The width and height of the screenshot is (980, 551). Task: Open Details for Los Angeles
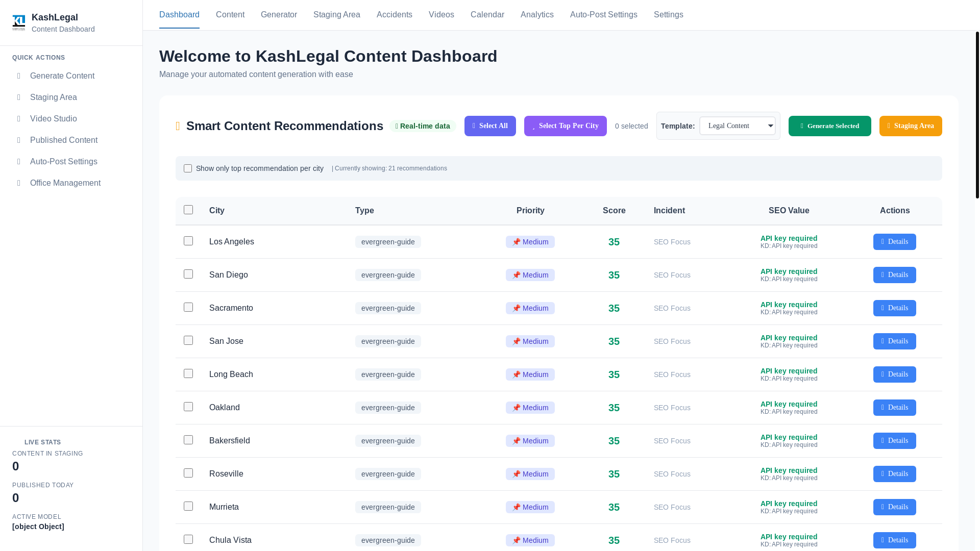coord(895,242)
